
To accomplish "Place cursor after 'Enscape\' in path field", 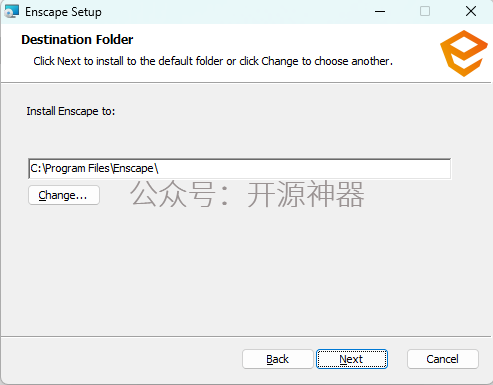I will coord(159,169).
